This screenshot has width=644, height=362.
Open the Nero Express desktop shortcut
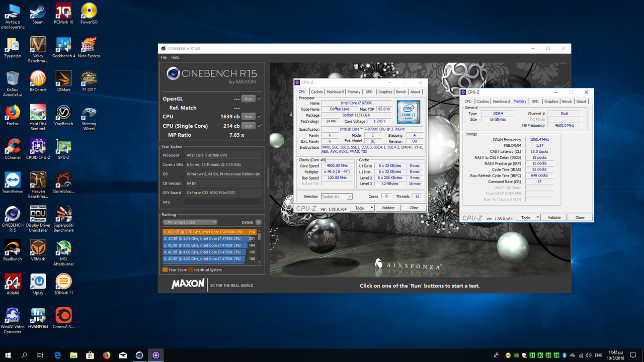[89, 47]
